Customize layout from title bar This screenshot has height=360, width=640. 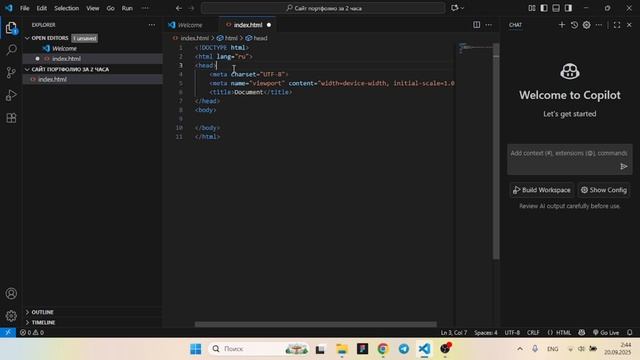coord(532,8)
